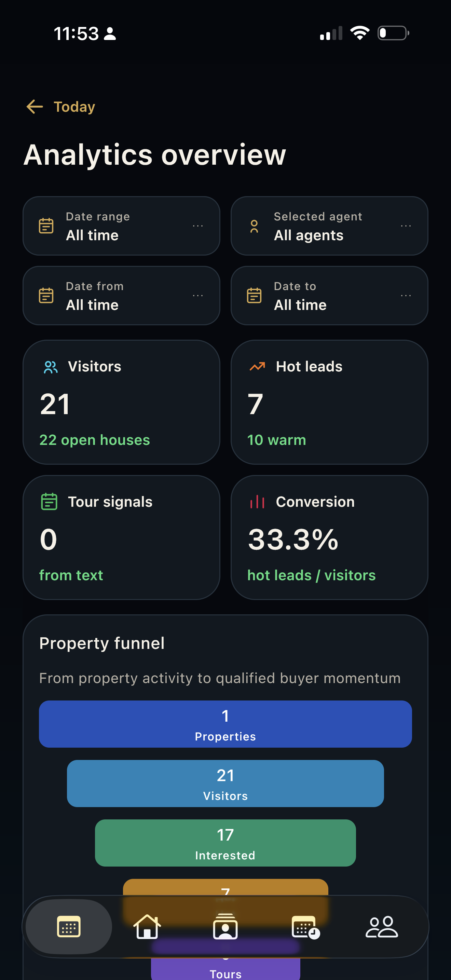The width and height of the screenshot is (451, 980).
Task: Tap the Hot leads trend arrow icon
Action: click(x=257, y=366)
